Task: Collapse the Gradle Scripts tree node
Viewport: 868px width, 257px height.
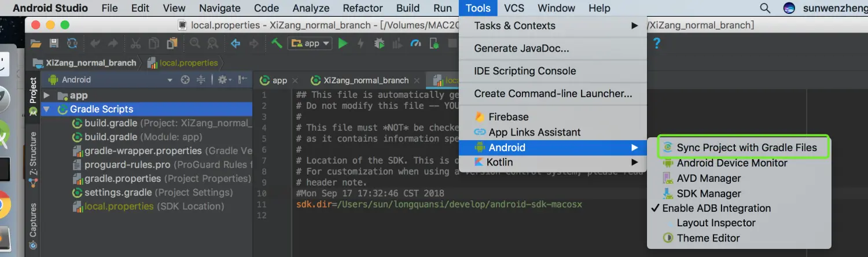Action: (x=47, y=109)
